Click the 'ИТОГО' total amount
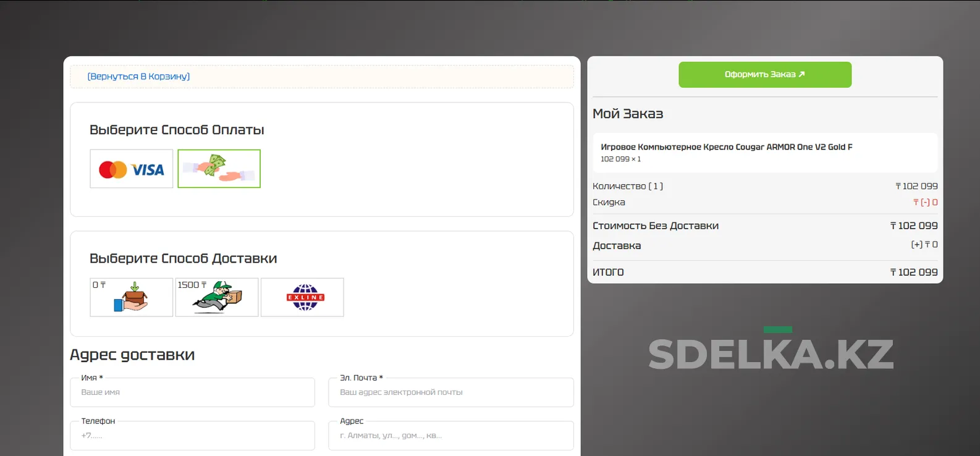980x456 pixels. click(913, 272)
